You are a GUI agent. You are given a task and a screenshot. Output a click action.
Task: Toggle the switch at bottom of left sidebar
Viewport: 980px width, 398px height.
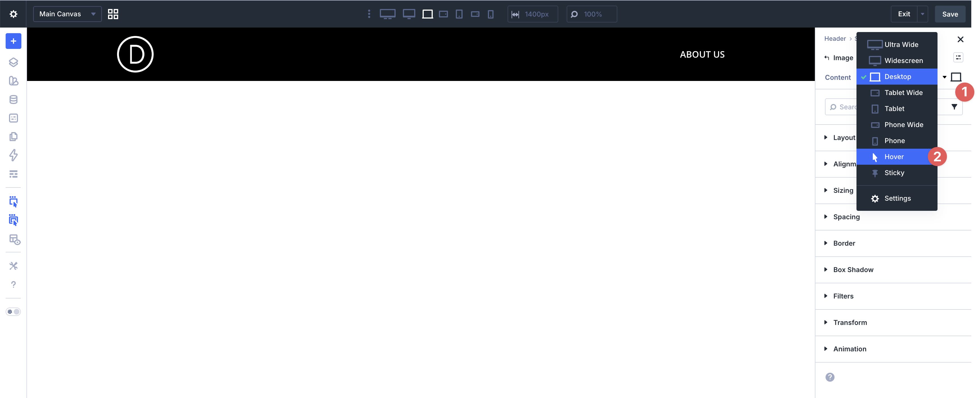pos(13,311)
